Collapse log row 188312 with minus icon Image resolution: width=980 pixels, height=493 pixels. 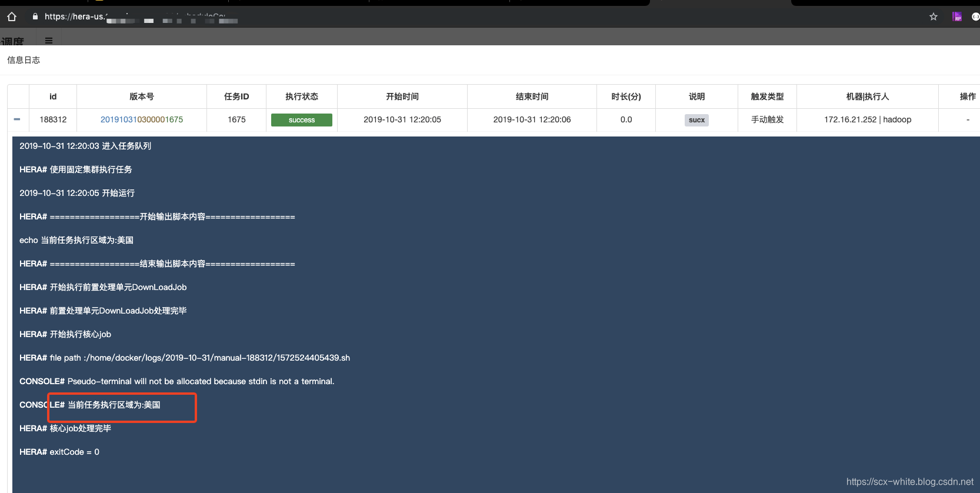coord(17,119)
